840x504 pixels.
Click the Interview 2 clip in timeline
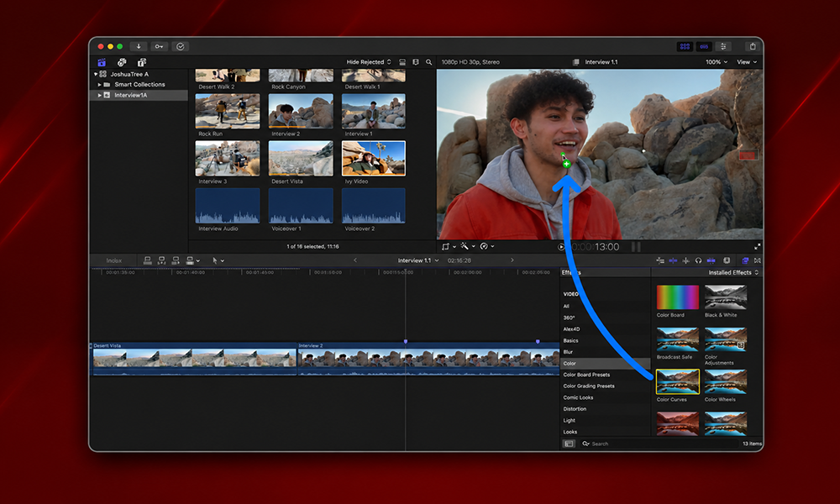pos(428,359)
